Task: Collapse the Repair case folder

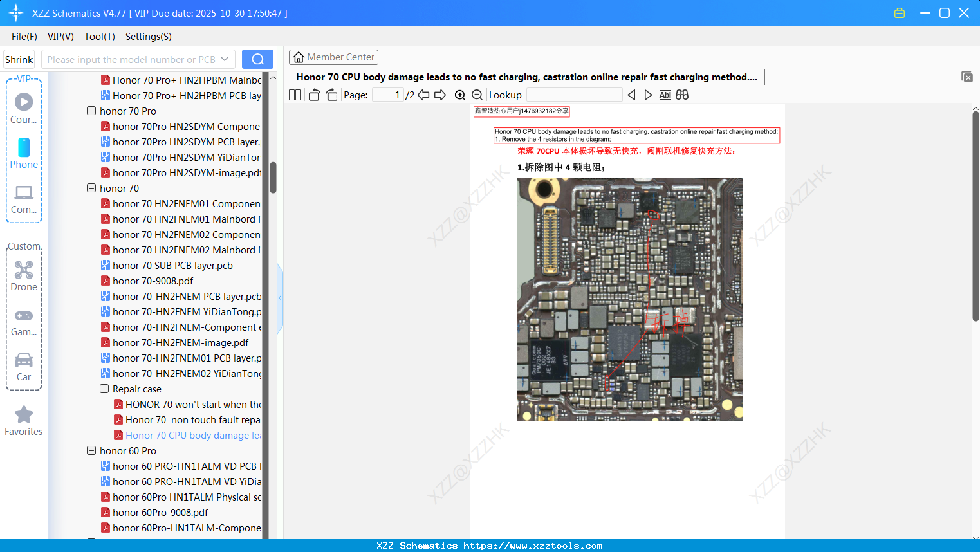Action: click(x=104, y=389)
